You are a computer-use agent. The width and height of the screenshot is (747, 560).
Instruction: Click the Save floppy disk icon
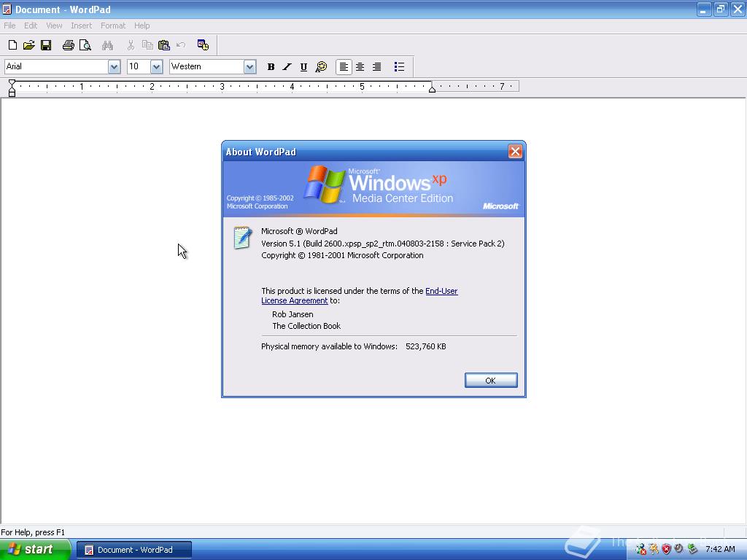coord(46,45)
